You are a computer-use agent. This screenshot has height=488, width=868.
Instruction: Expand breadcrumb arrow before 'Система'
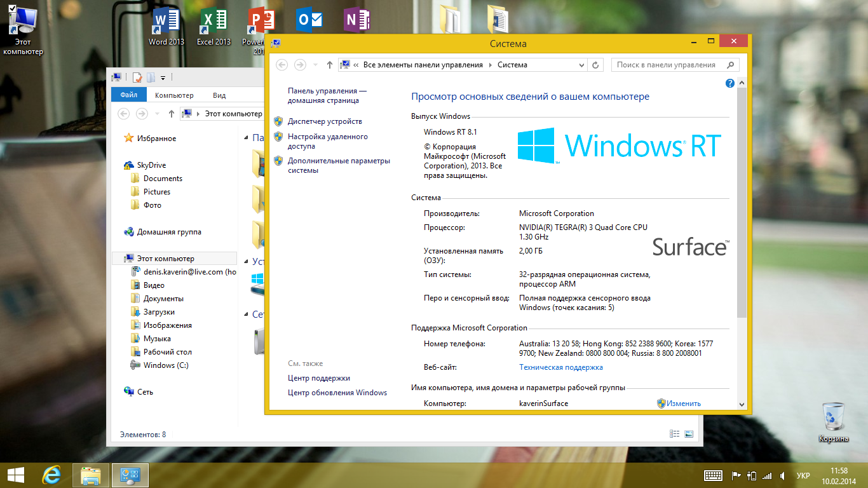(490, 65)
